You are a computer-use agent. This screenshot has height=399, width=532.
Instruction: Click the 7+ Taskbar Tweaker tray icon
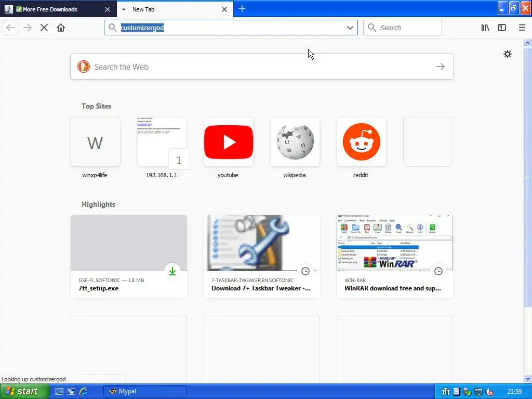[445, 392]
